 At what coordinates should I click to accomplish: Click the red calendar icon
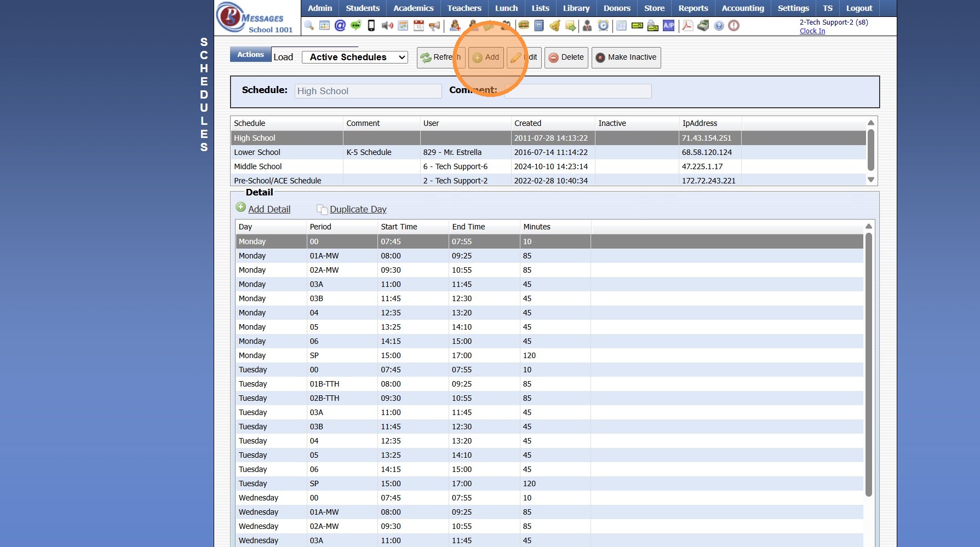click(419, 26)
